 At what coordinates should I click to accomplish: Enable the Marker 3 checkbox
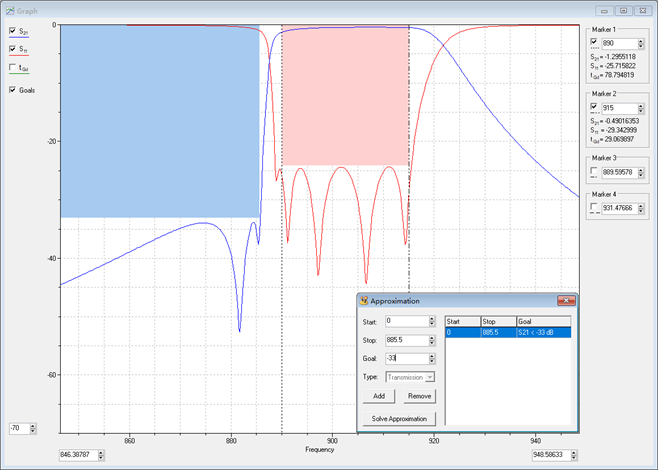coord(595,171)
